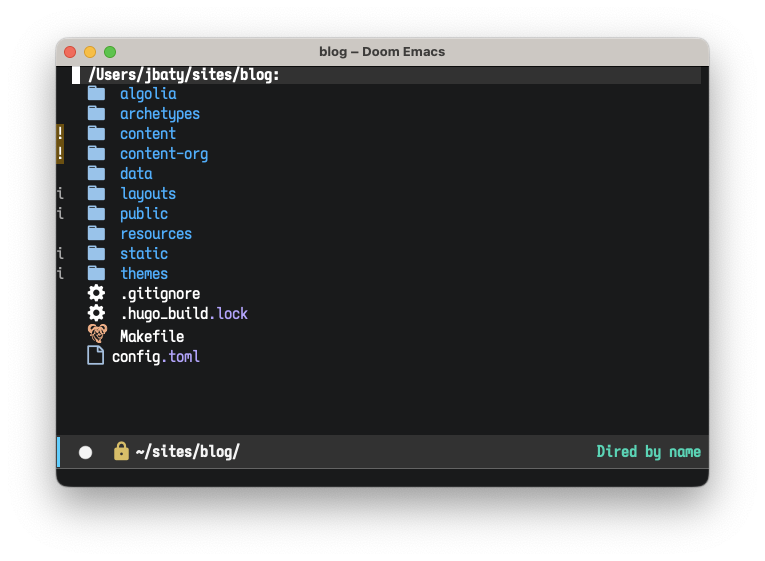This screenshot has height=561, width=765.
Task: Open the resources directory
Action: (x=156, y=234)
